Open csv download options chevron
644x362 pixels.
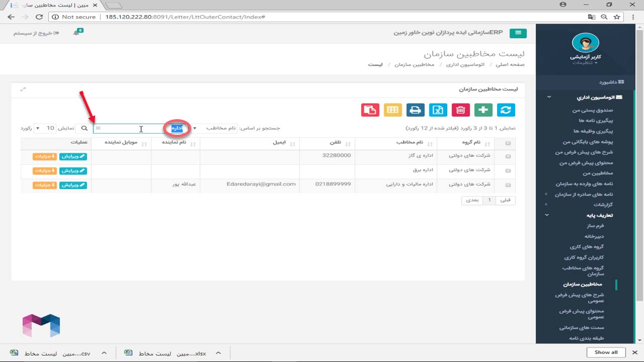pos(104,353)
